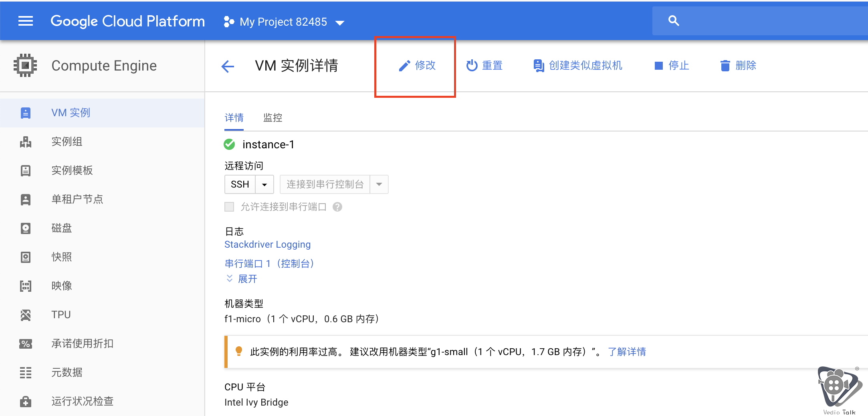868x416 pixels.
Task: Click the 停止 stop button label
Action: 679,65
